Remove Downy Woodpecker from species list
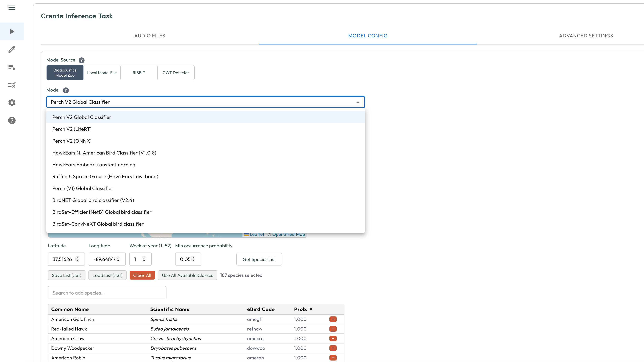Image resolution: width=644 pixels, height=362 pixels. click(333, 348)
